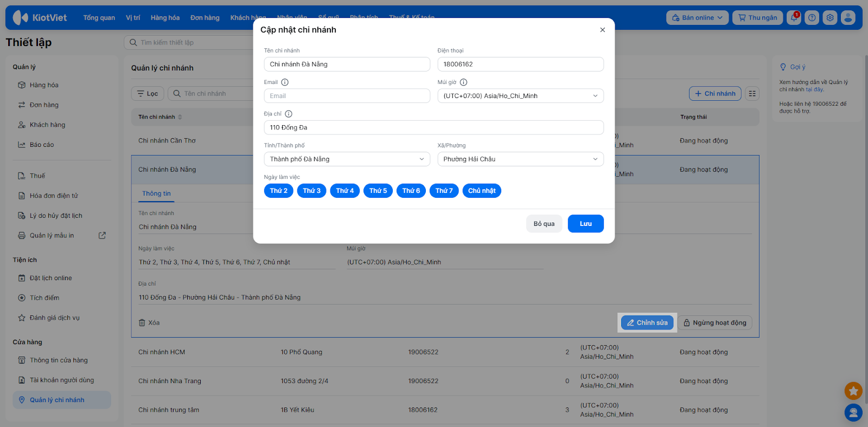Select Hàng hóa in the left sidebar
868x427 pixels.
[x=44, y=85]
